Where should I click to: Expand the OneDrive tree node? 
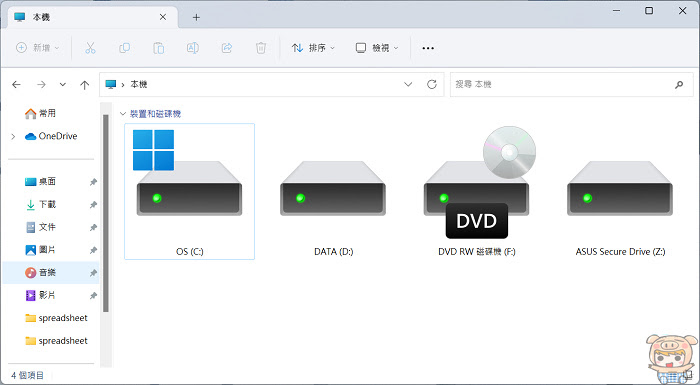tap(13, 137)
